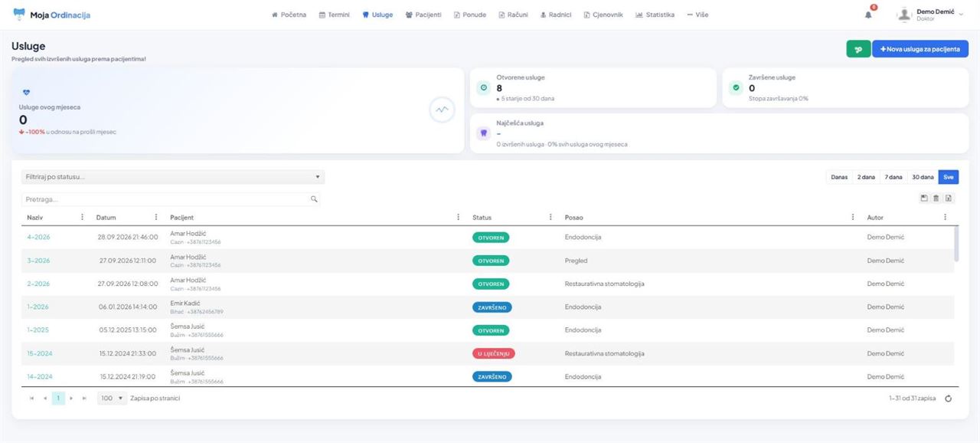This screenshot has height=443, width=980.
Task: Open the Pacijent column menu dots
Action: [x=459, y=218]
